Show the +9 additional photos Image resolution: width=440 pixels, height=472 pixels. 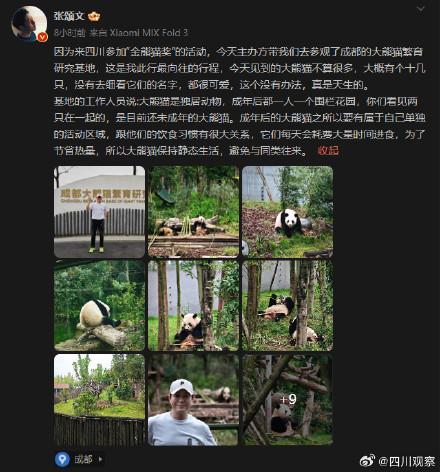[x=287, y=400]
